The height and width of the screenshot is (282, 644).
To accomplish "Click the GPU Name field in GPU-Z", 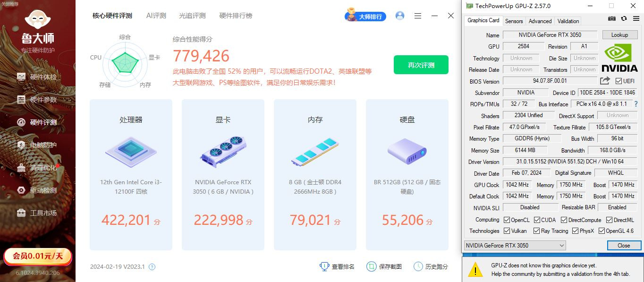I will [550, 35].
